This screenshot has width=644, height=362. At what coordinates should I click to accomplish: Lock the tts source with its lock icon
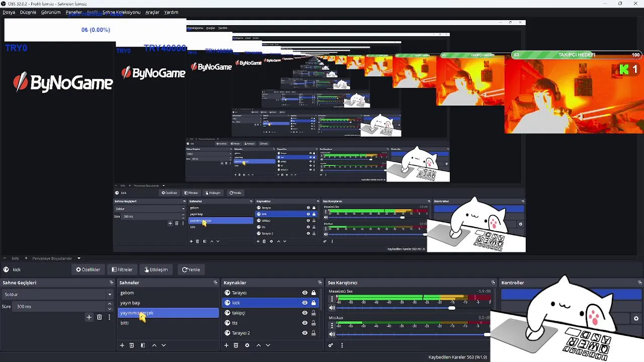tap(313, 323)
